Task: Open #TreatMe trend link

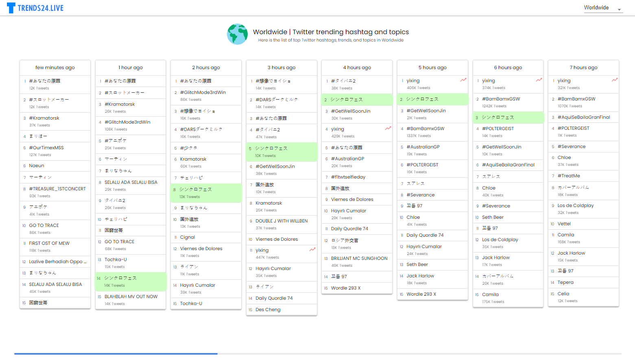Action: (x=569, y=176)
